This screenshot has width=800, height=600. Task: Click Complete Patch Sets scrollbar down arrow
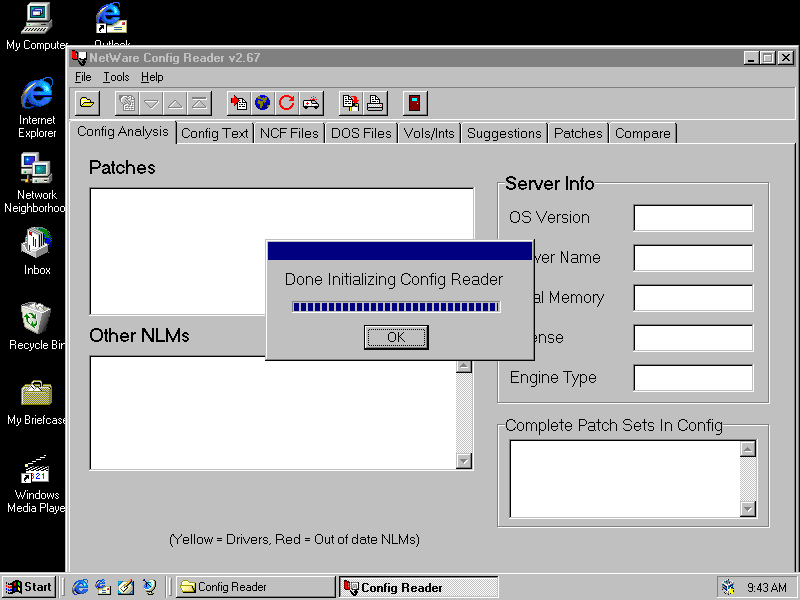pyautogui.click(x=748, y=509)
